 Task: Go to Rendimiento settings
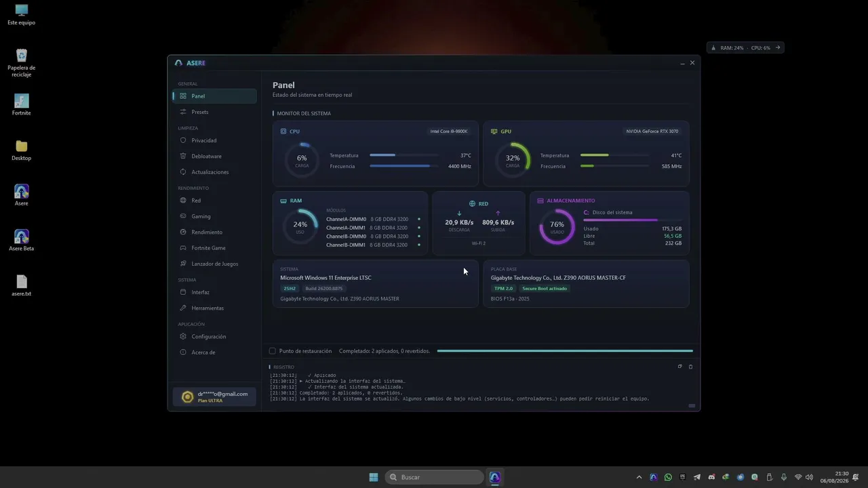214,232
